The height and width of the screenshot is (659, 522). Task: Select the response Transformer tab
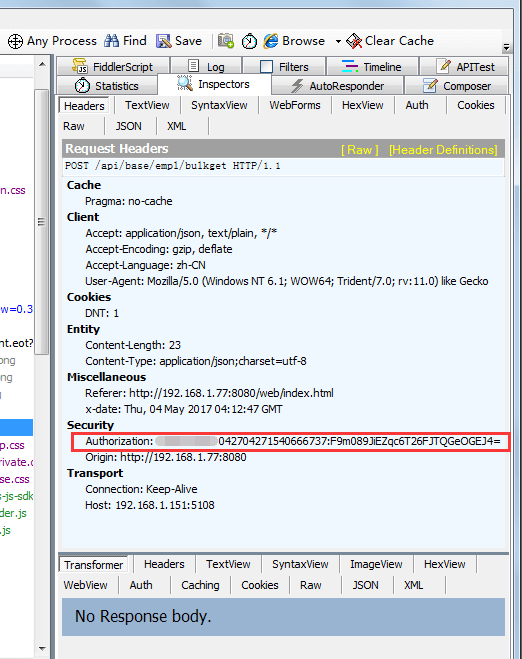click(x=93, y=564)
